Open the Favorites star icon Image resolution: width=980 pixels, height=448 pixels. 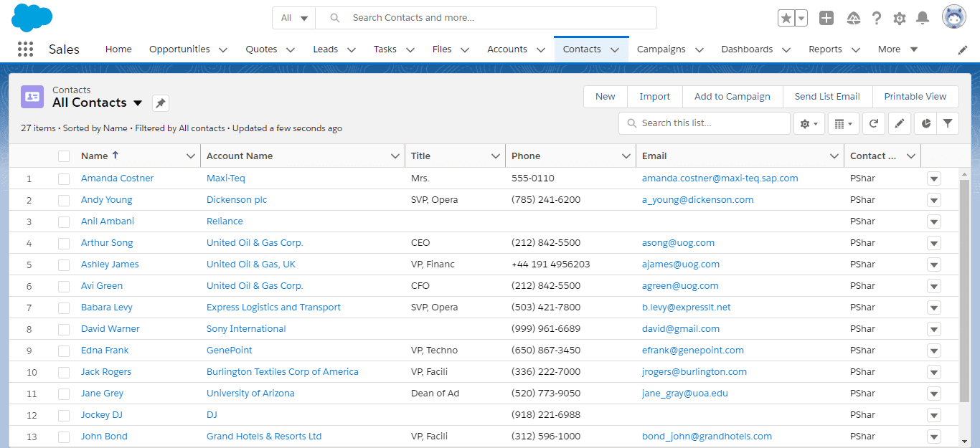click(x=786, y=18)
